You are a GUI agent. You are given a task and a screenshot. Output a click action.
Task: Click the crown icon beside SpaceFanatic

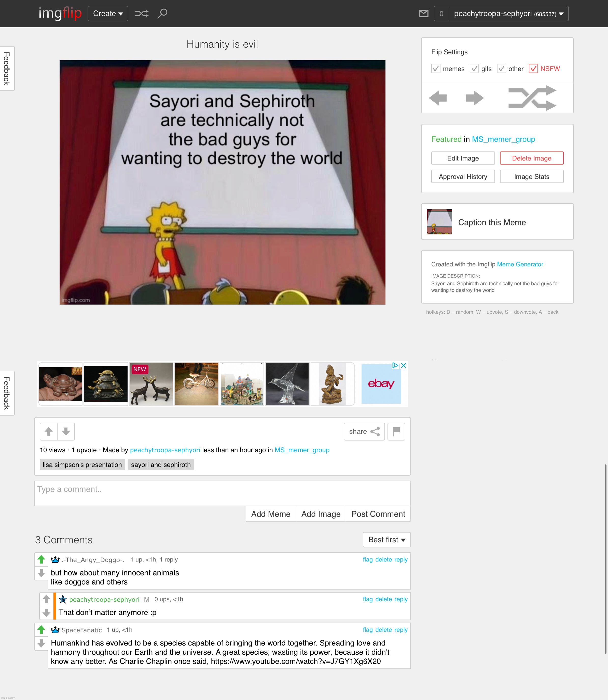coord(55,630)
